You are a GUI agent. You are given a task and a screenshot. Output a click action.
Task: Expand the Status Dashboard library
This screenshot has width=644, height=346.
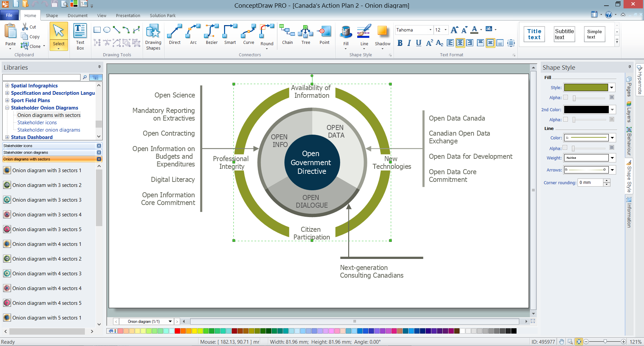(7, 137)
